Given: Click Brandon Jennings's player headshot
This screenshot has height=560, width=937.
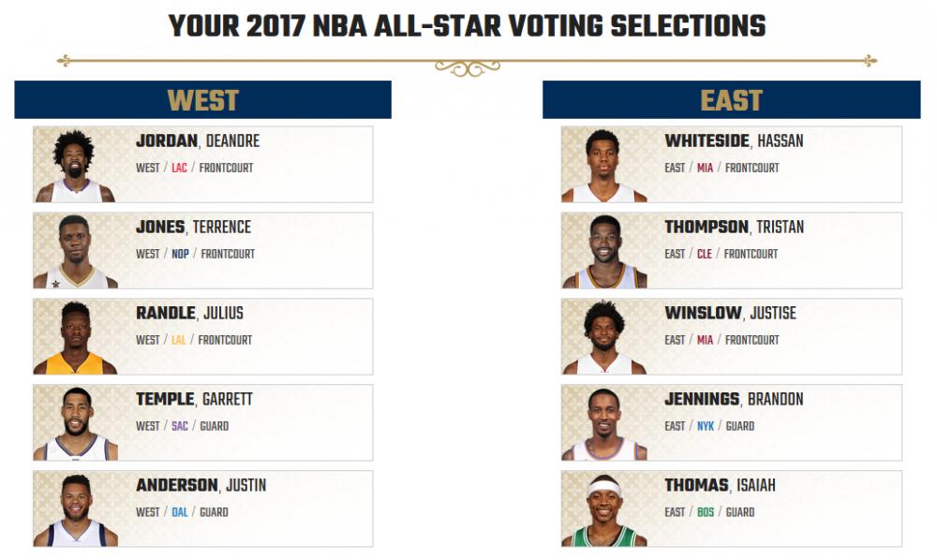Looking at the screenshot, I should 603,424.
